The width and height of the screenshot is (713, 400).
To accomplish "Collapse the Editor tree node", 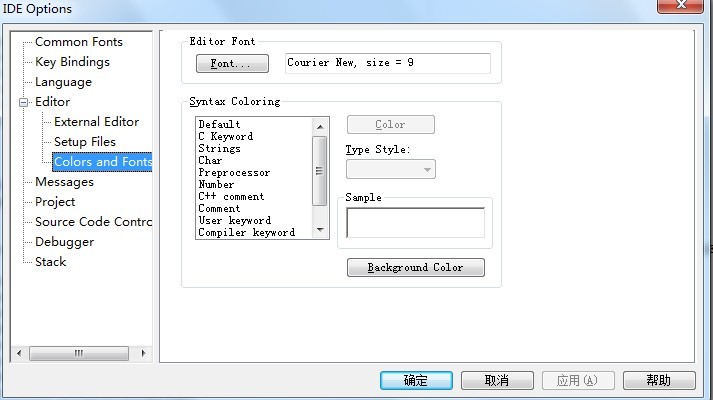I will coord(24,102).
